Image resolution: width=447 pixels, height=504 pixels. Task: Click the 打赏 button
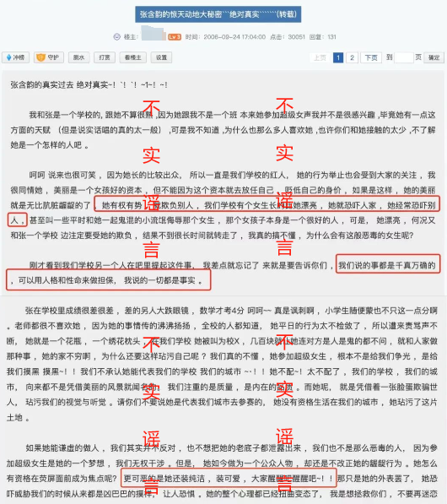click(x=105, y=57)
